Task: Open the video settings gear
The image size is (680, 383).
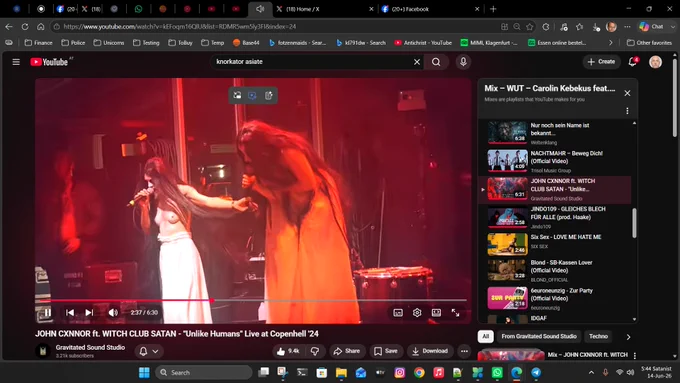Action: click(x=417, y=313)
